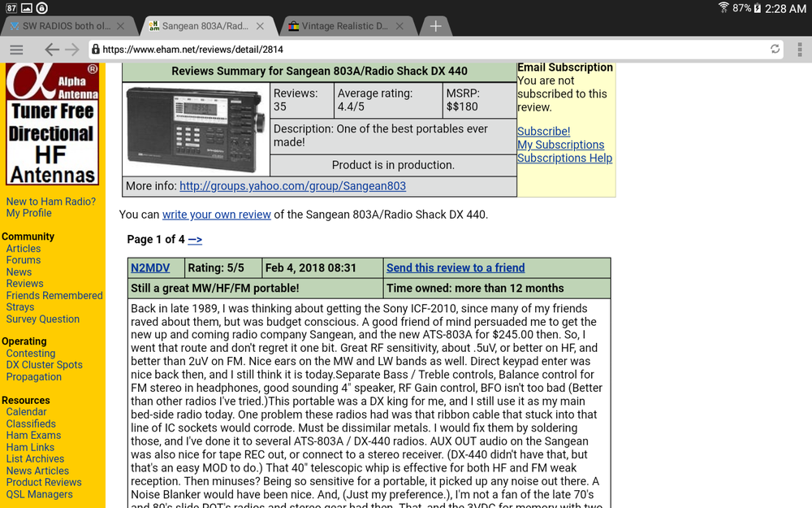
Task: Click Send this review to a friend
Action: click(x=456, y=268)
